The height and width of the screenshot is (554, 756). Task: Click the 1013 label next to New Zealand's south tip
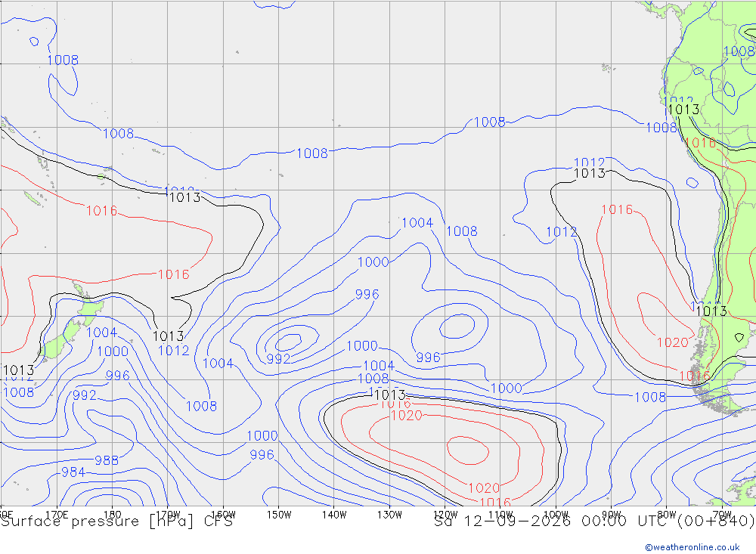click(x=18, y=371)
